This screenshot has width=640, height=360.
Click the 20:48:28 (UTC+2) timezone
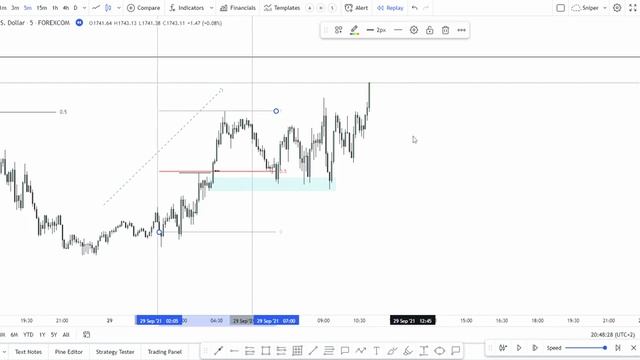(613, 334)
